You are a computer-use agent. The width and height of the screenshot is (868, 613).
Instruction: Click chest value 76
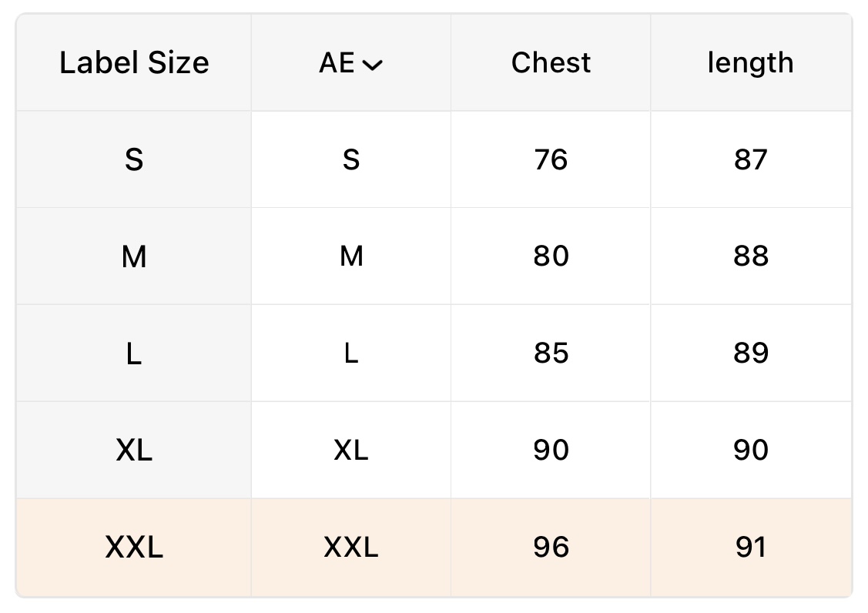click(x=551, y=159)
